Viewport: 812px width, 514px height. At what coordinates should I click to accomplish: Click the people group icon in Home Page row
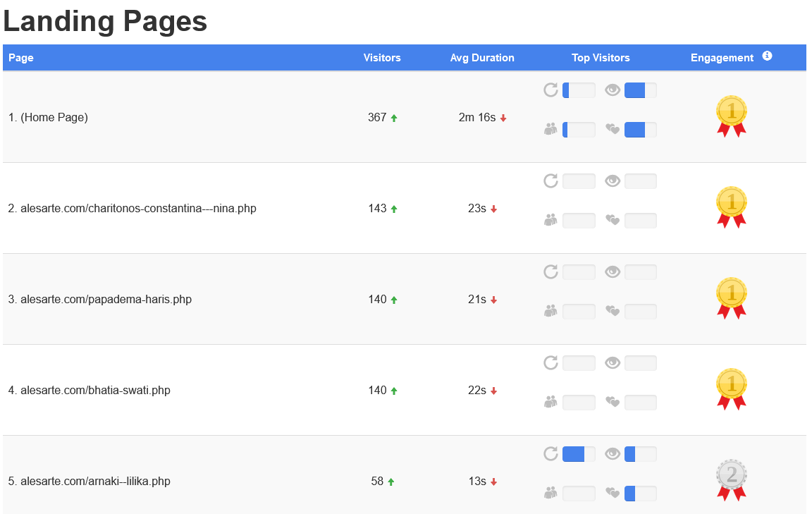coord(550,129)
